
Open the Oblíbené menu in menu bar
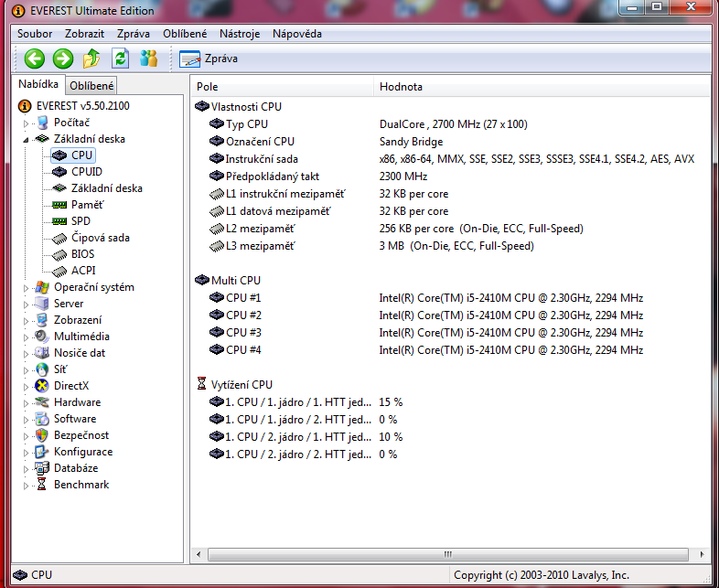pyautogui.click(x=185, y=34)
